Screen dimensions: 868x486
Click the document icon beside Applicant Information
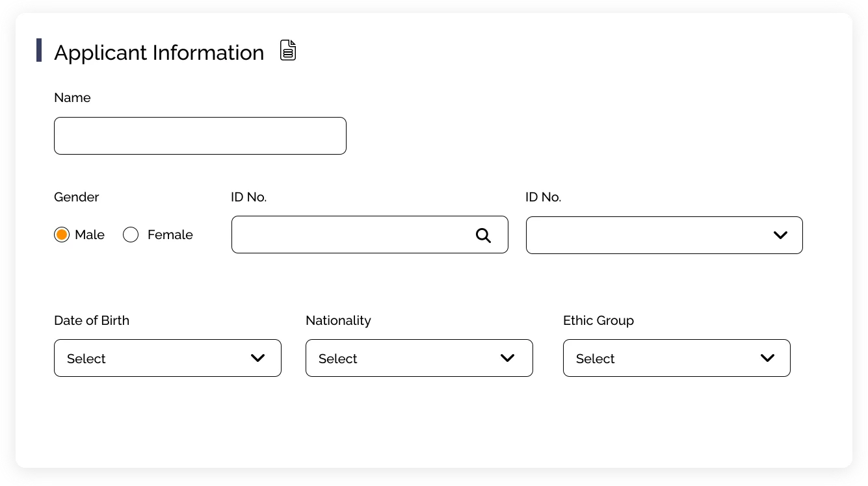[288, 50]
